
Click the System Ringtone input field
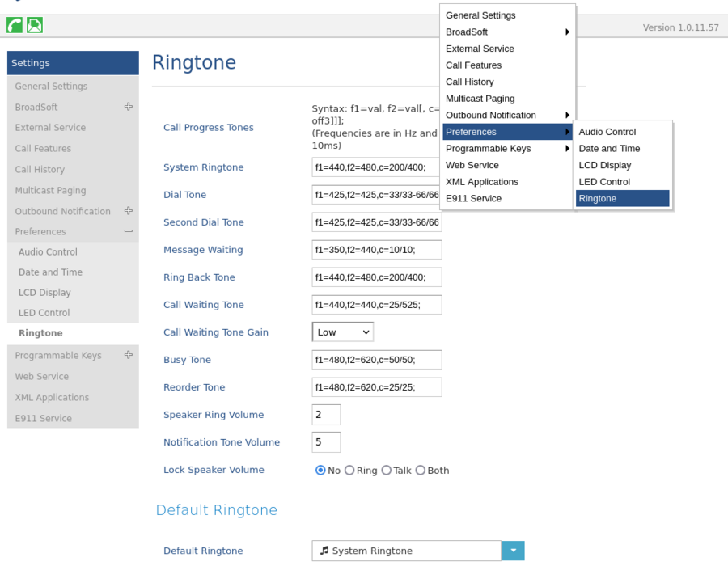(x=376, y=167)
